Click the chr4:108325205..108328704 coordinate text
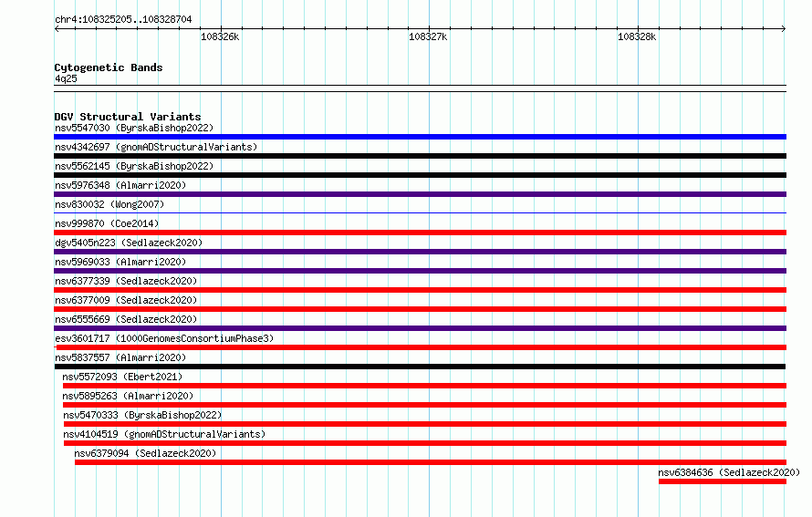 (123, 19)
